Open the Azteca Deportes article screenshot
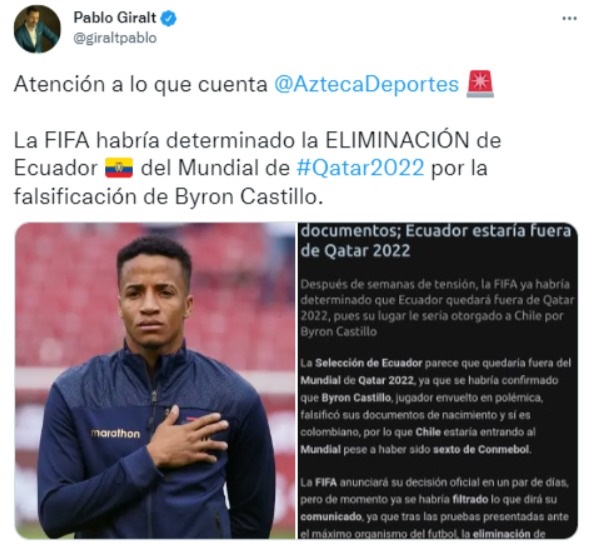The height and width of the screenshot is (549, 595). [x=437, y=380]
